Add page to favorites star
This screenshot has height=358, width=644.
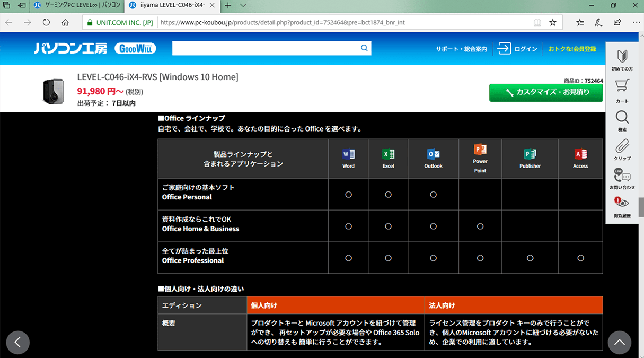(553, 22)
